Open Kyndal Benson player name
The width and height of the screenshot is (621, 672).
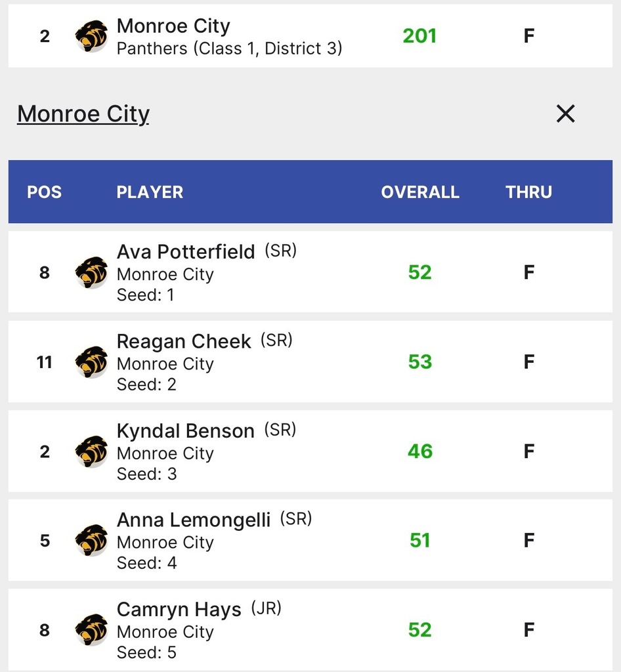pos(185,430)
